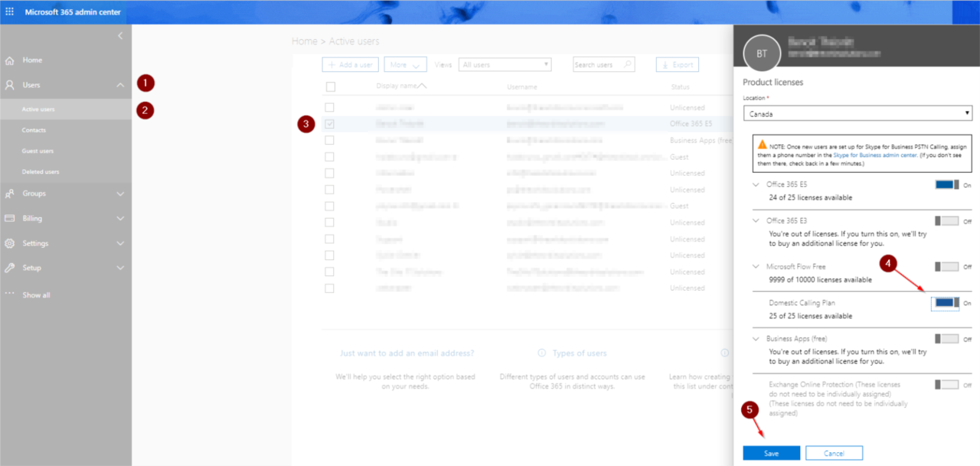Select the Setup wrench icon
Image resolution: width=980 pixels, height=466 pixels.
point(9,267)
